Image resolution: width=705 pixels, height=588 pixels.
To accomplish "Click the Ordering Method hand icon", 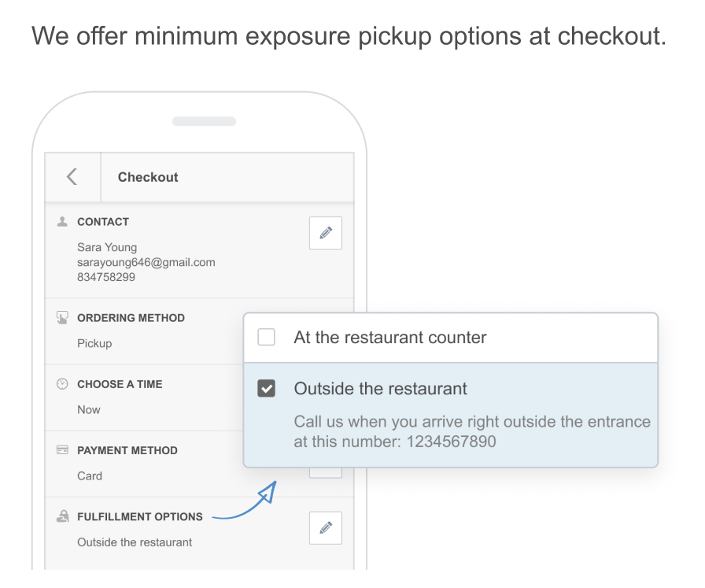I will tap(62, 318).
